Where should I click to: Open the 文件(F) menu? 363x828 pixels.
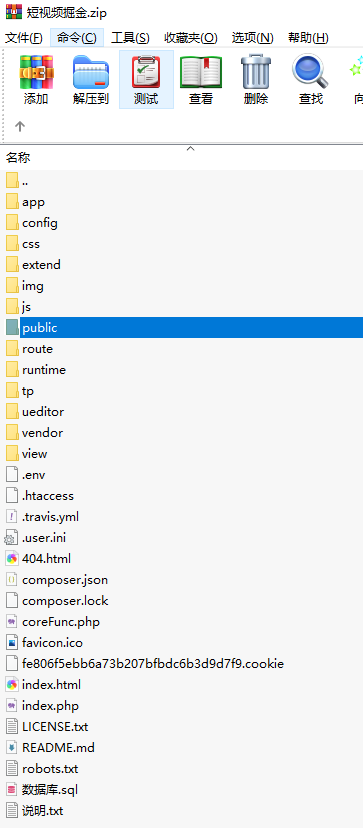tap(24, 38)
